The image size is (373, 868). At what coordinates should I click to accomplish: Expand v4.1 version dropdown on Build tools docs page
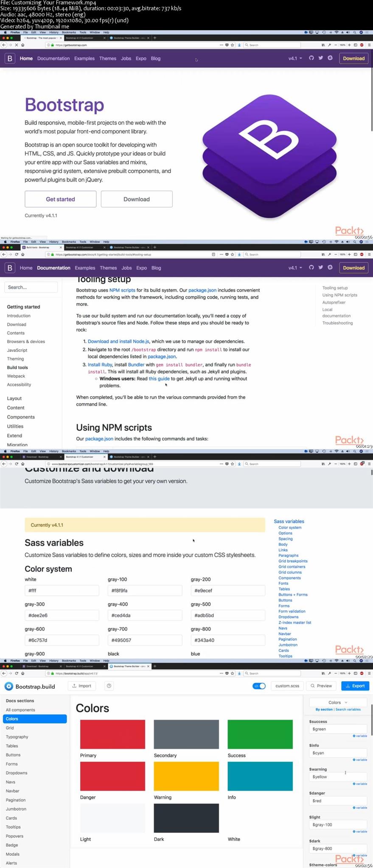coord(295,268)
